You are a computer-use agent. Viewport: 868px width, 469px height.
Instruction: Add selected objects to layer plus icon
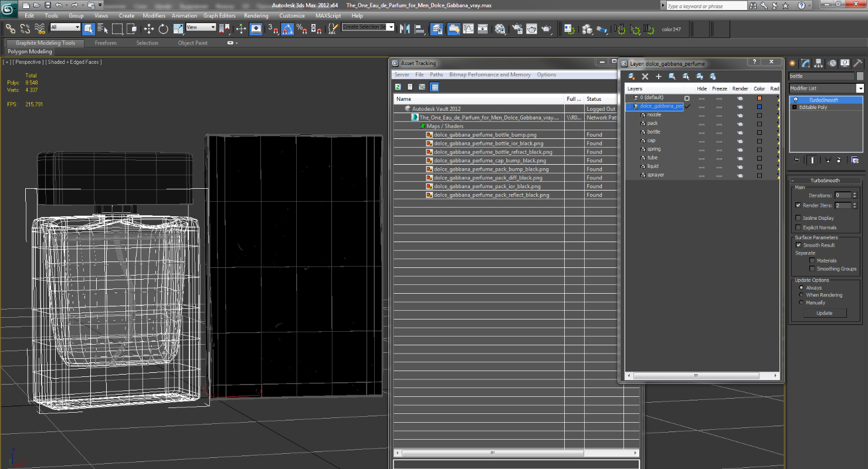coord(658,76)
